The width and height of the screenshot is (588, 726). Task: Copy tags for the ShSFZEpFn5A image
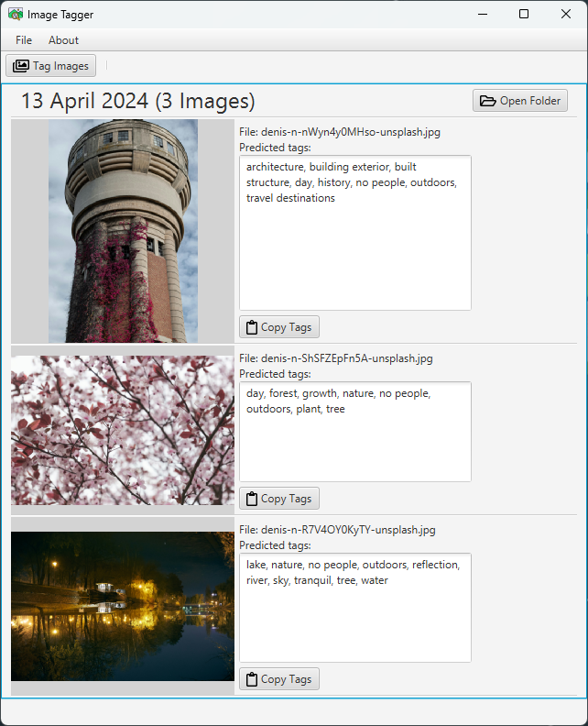pos(279,498)
